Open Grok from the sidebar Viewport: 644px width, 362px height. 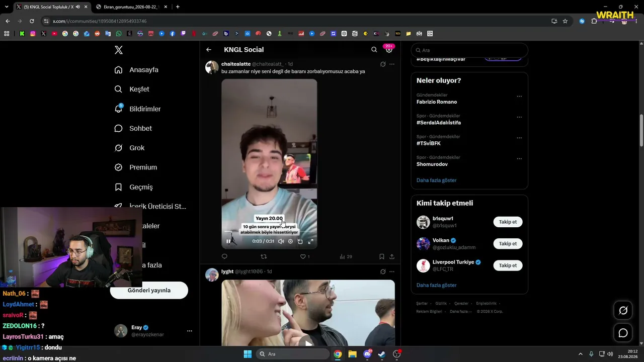pos(129,148)
